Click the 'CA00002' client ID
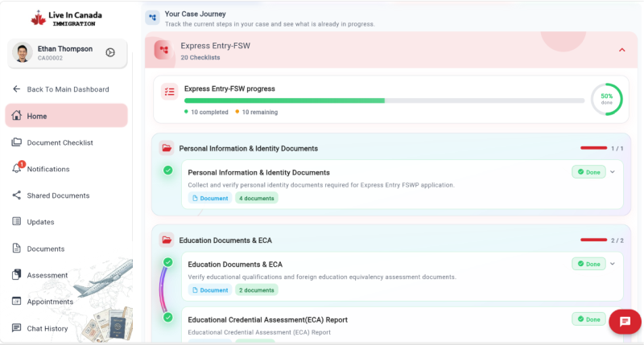 50,58
